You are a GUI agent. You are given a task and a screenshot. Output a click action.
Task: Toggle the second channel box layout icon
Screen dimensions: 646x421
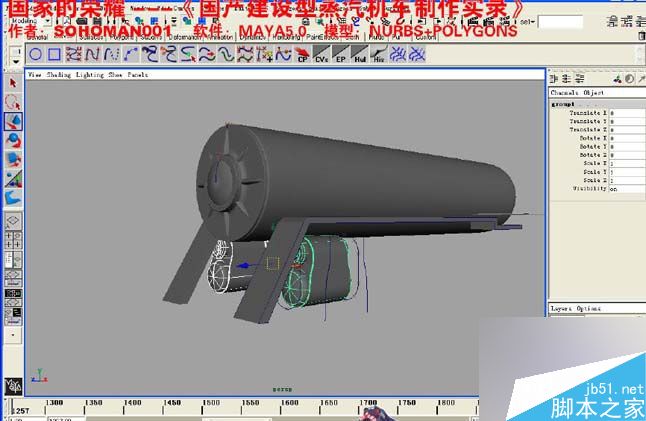tap(567, 78)
